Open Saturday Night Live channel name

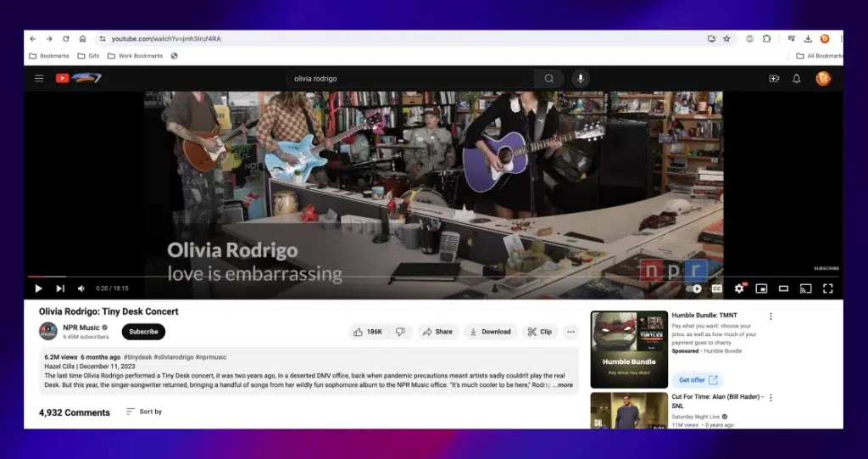696,417
